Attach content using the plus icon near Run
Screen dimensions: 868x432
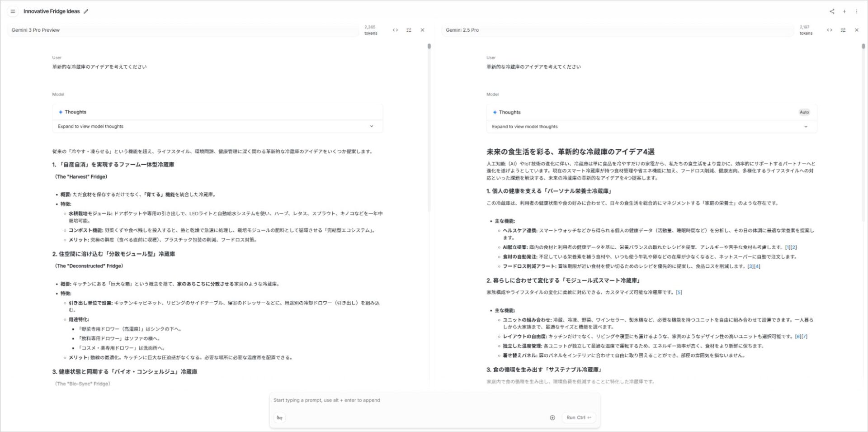pos(552,418)
